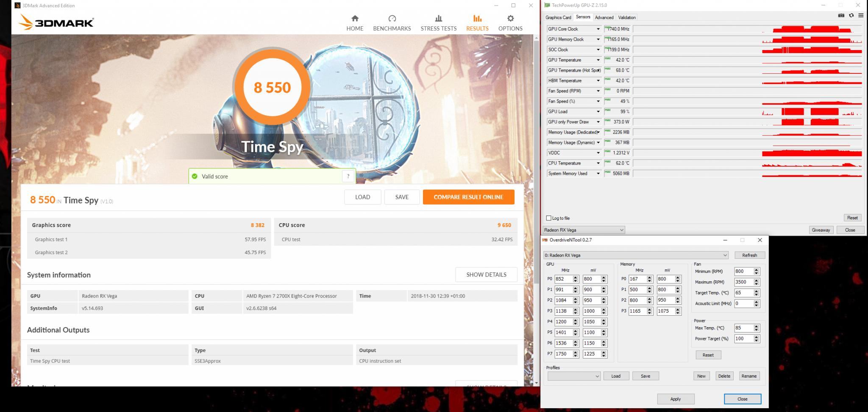Open the Options gear in 3DMark
Viewport: 868px width, 412px height.
tap(510, 23)
